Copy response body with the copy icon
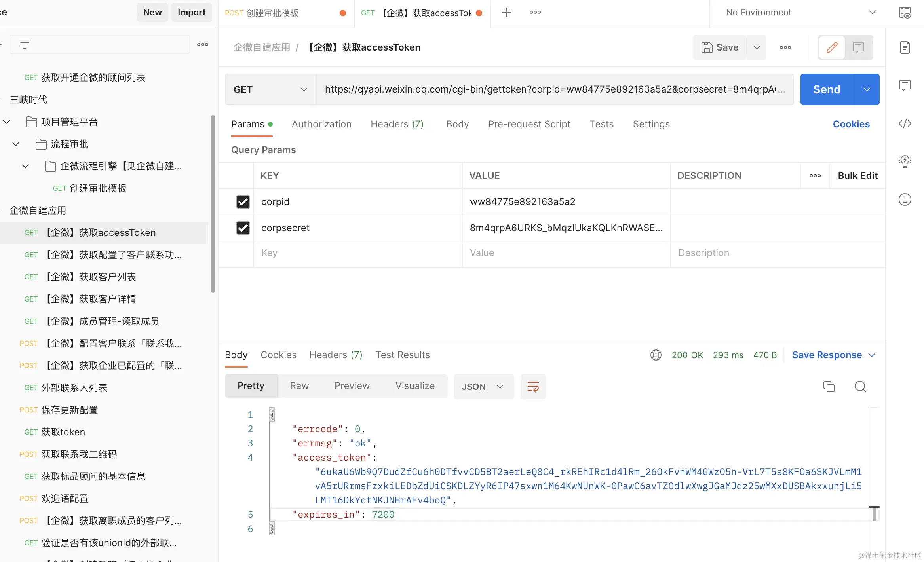 pyautogui.click(x=829, y=386)
